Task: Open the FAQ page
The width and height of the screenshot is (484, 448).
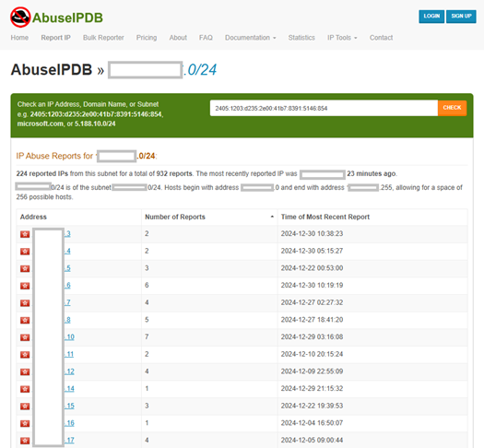Action: [x=206, y=38]
